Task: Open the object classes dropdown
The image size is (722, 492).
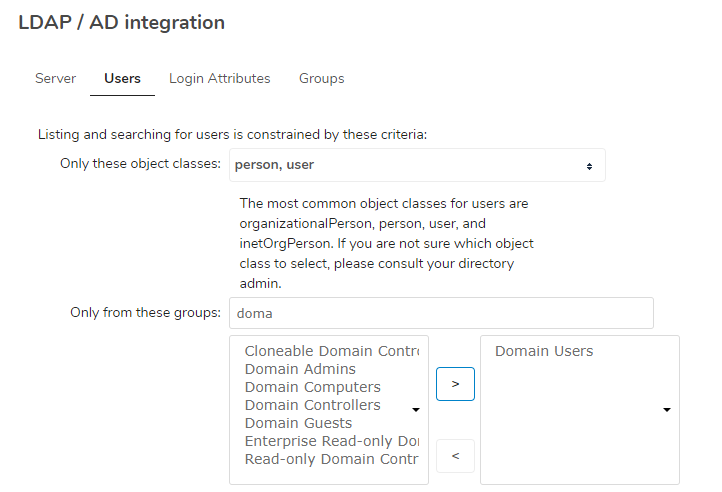Action: [417, 165]
